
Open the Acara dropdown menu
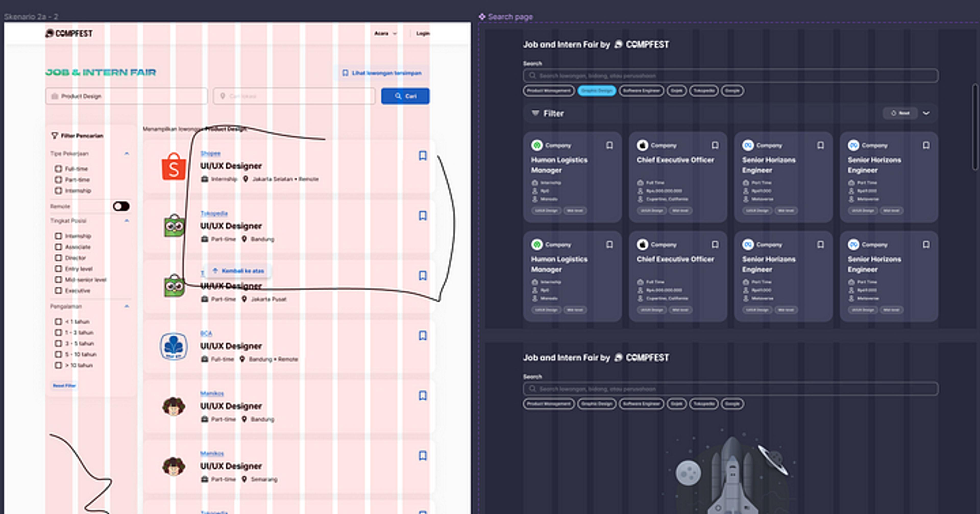pyautogui.click(x=385, y=33)
